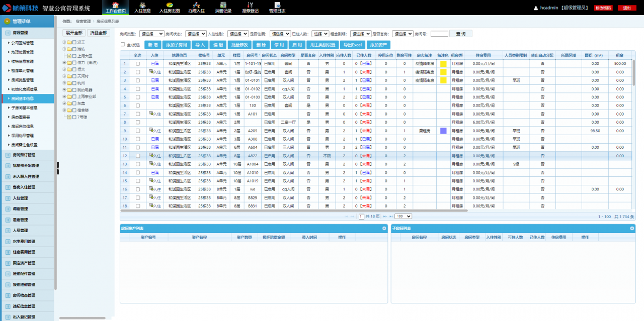
Task: Click the red 修改密码 button
Action: coord(603,8)
